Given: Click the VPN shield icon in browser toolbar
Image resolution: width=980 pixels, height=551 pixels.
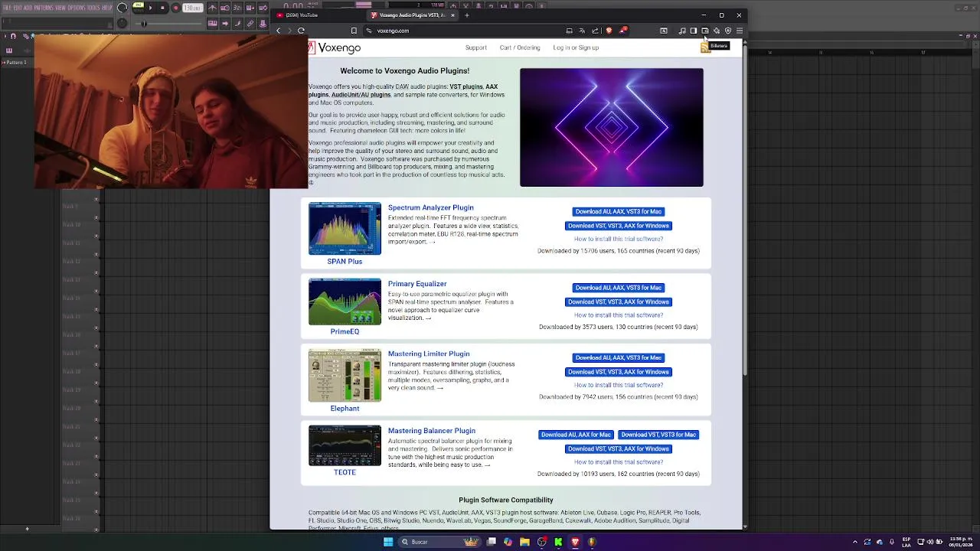Looking at the screenshot, I should [x=728, y=31].
